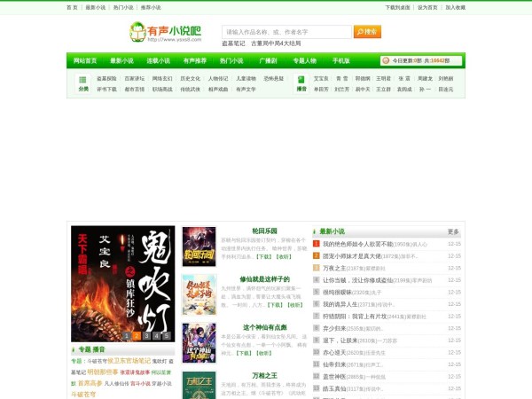Select slide 5 on banner carousel
Image resolution: width=532 pixels, height=399 pixels.
(x=168, y=336)
